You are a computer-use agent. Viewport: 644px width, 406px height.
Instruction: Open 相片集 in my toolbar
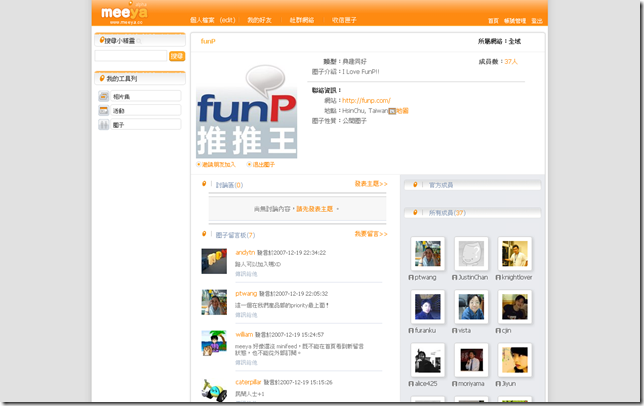(145, 96)
